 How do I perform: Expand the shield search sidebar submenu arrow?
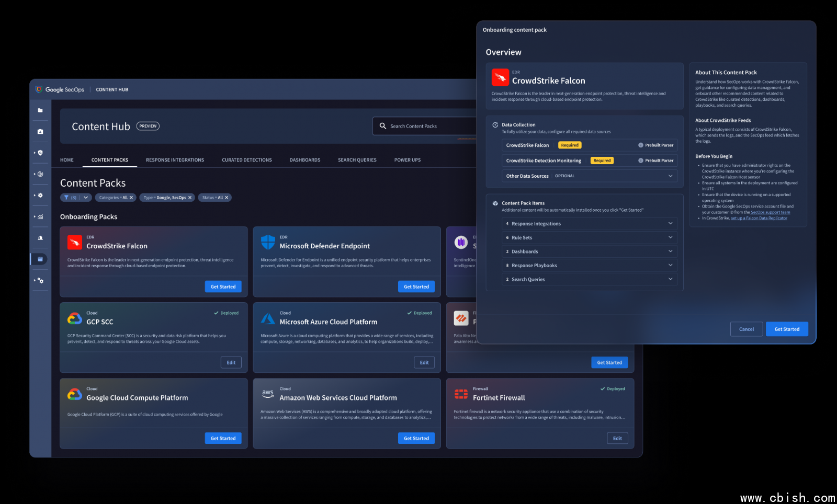pyautogui.click(x=35, y=153)
